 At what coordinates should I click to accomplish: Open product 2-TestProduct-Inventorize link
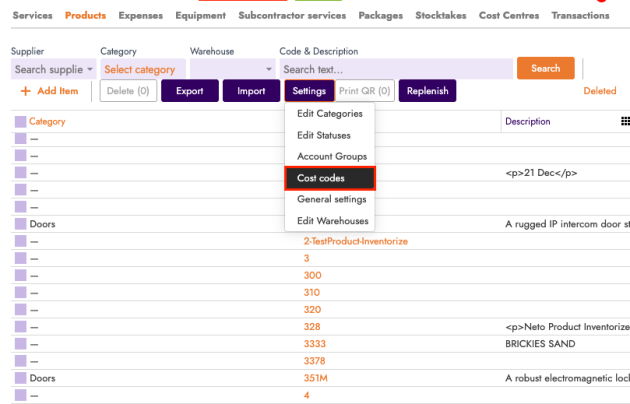(355, 241)
